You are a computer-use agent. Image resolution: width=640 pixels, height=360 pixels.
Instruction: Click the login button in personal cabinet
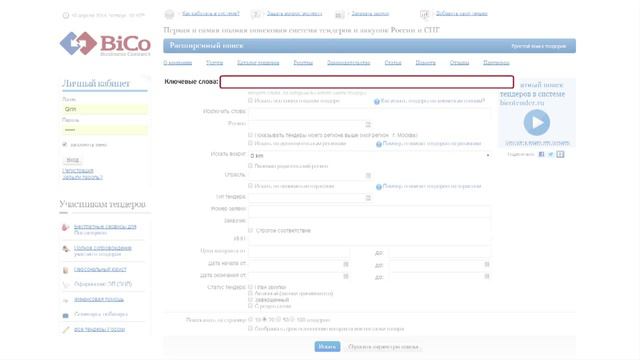(x=73, y=160)
